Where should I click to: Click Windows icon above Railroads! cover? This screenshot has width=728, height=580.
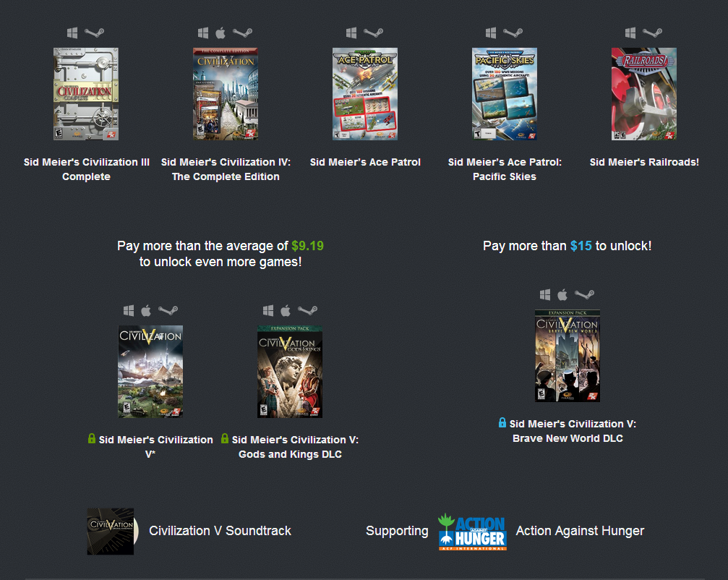(630, 33)
